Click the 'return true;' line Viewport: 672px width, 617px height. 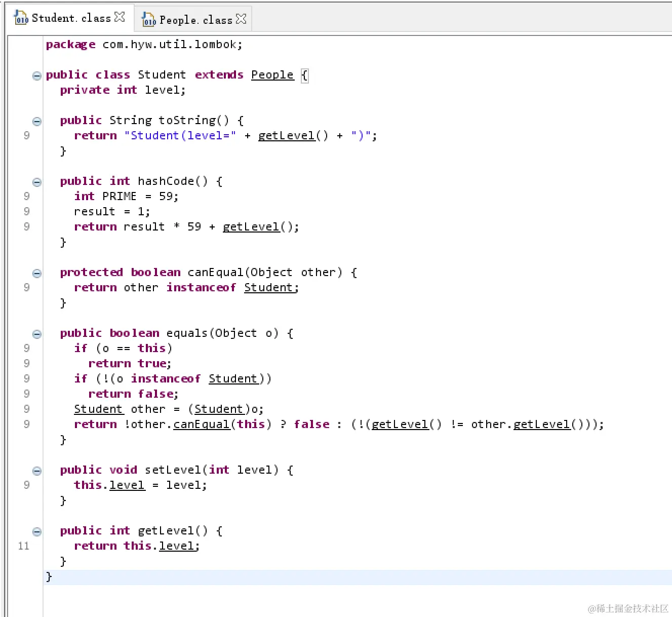point(130,364)
